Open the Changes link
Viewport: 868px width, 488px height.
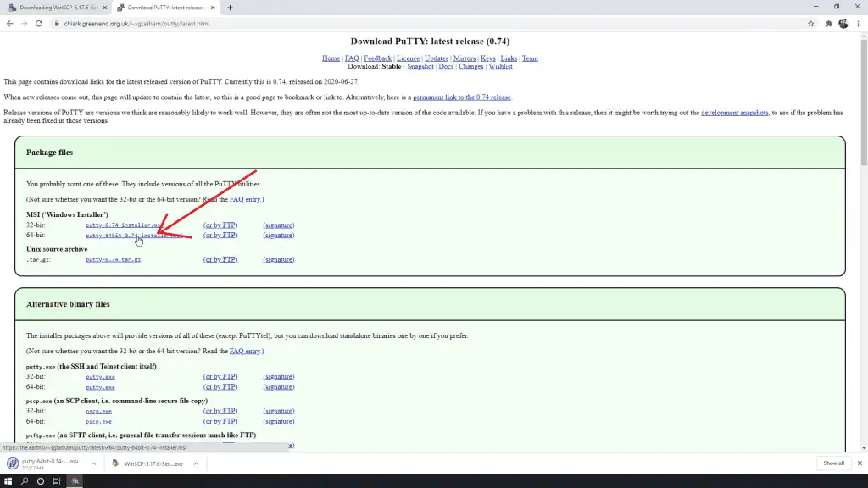coord(471,66)
